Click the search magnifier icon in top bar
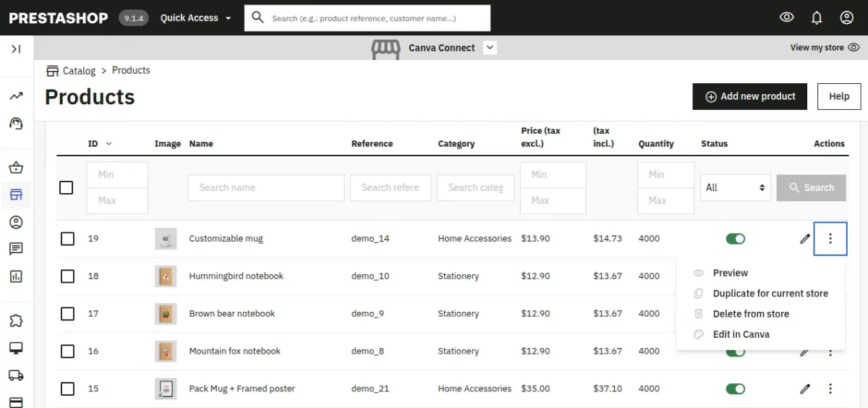Viewport: 868px width, 408px height. [x=258, y=17]
